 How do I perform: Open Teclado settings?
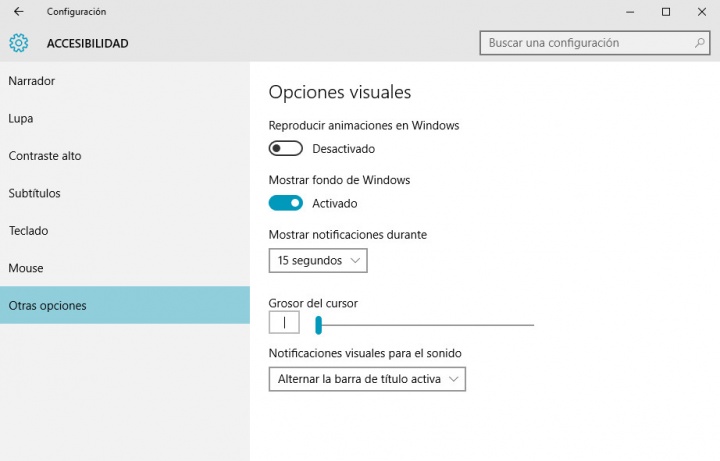[125, 230]
